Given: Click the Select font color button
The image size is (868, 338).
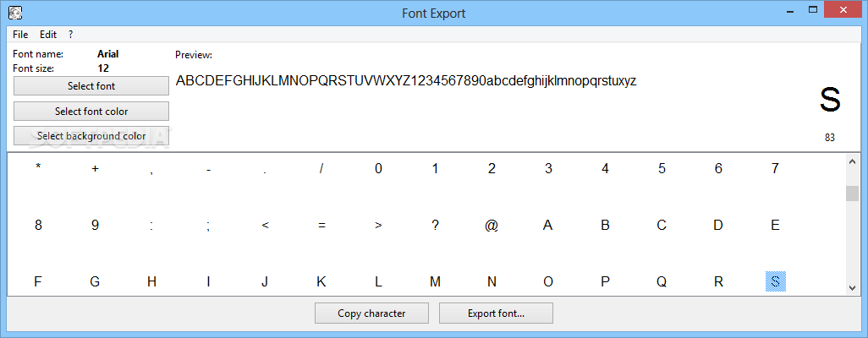Looking at the screenshot, I should (91, 112).
